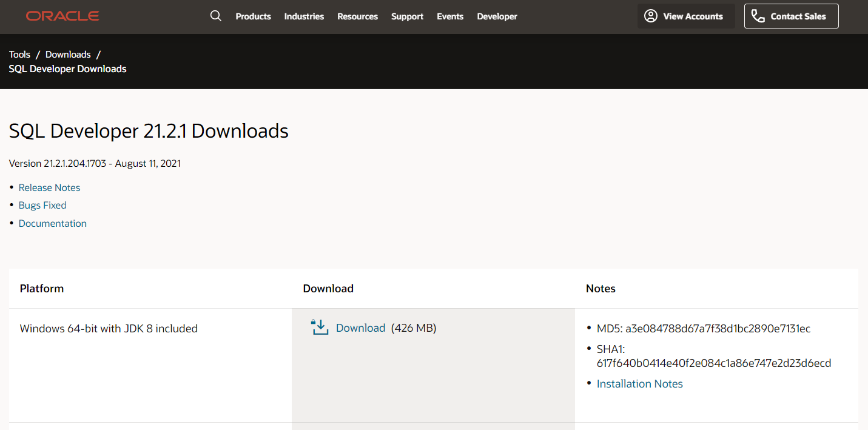Click the MD5 checksum value

tap(718, 329)
